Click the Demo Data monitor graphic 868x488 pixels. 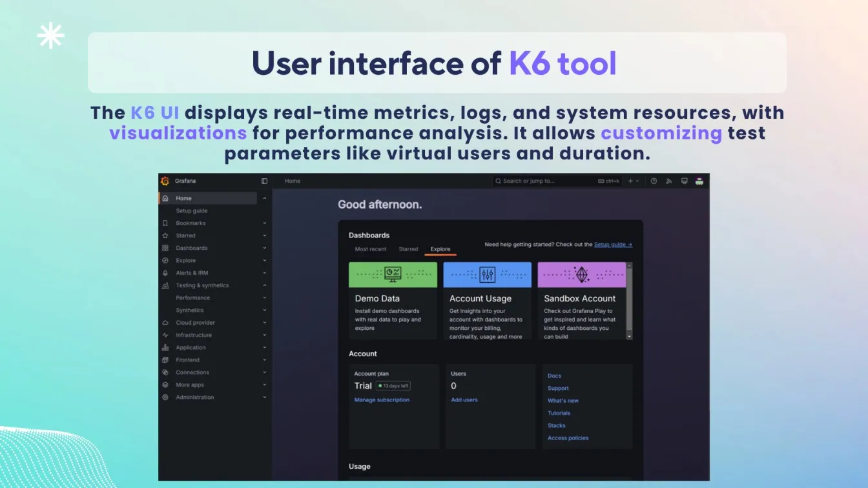pyautogui.click(x=393, y=274)
